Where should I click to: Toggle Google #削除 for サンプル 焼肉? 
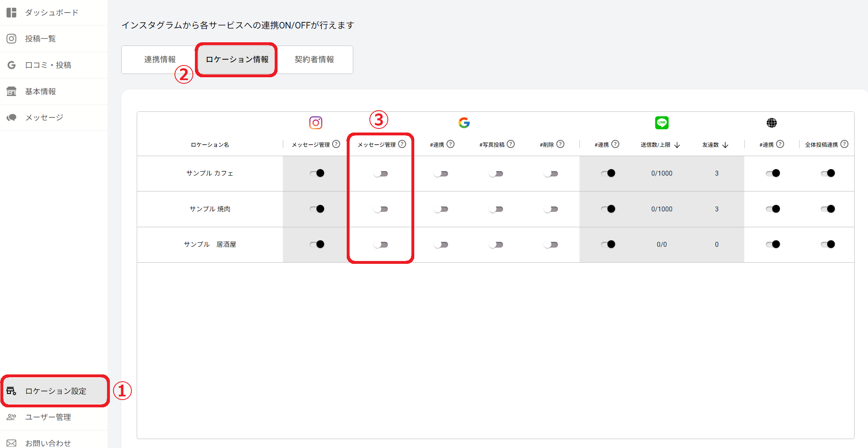(551, 209)
